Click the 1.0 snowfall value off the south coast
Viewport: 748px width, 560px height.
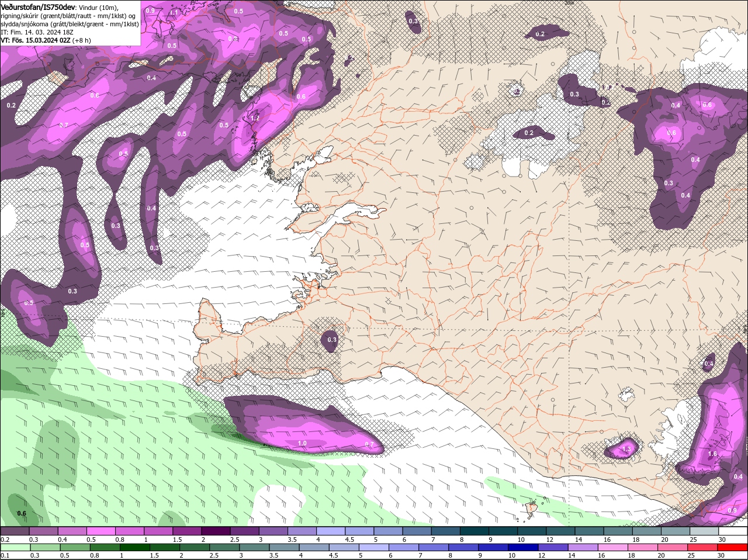click(x=302, y=444)
